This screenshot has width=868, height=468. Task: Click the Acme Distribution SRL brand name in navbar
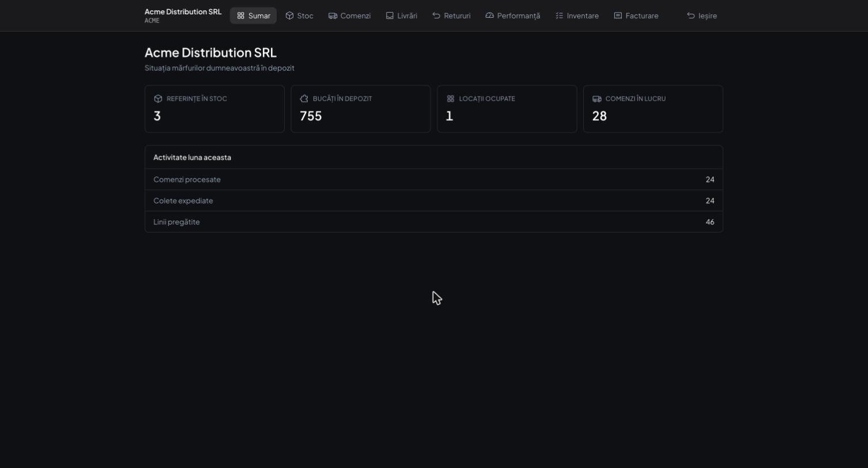(183, 11)
